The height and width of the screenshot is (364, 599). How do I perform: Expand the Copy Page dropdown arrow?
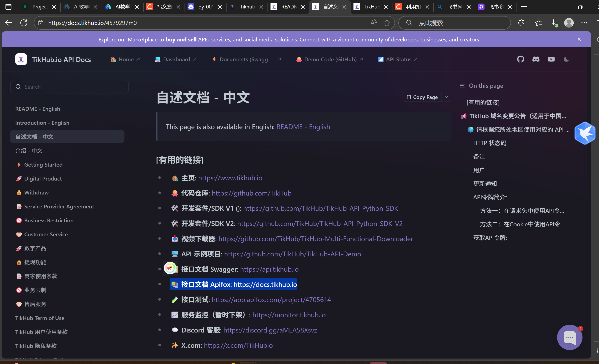(x=446, y=97)
